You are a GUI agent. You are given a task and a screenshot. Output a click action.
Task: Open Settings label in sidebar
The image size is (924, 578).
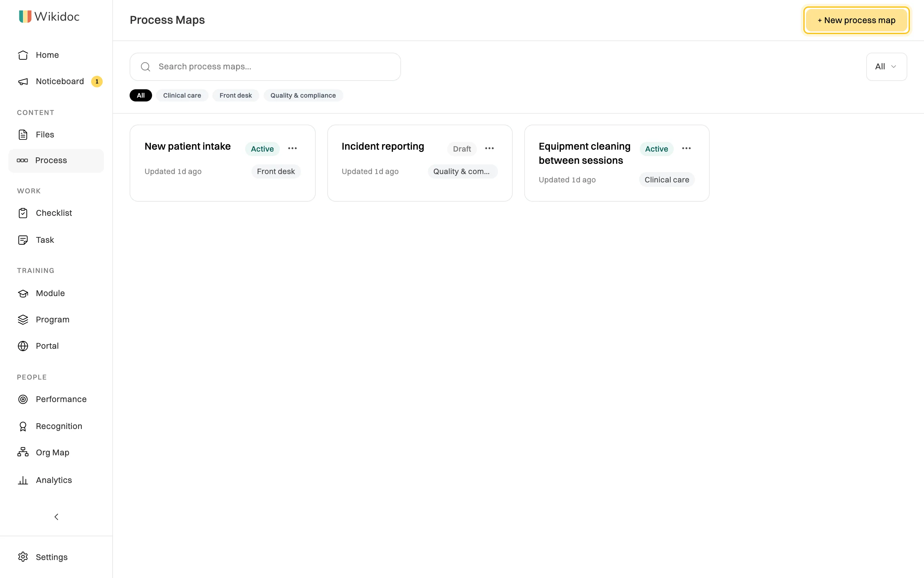52,557
